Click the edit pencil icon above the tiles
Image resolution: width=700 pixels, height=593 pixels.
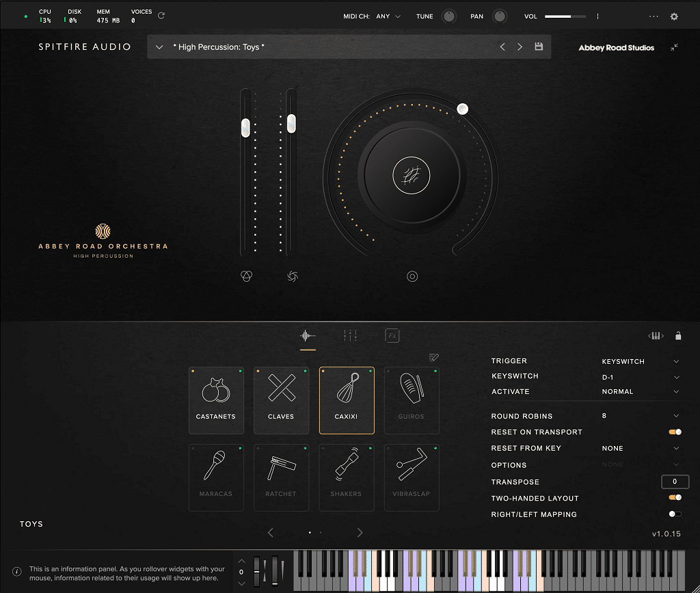pyautogui.click(x=433, y=357)
